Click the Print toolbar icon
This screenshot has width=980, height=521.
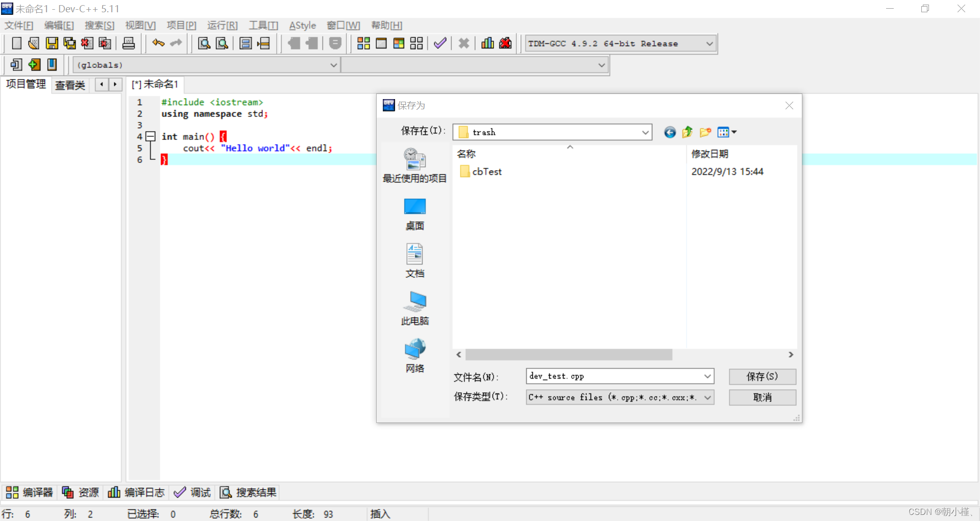(129, 43)
